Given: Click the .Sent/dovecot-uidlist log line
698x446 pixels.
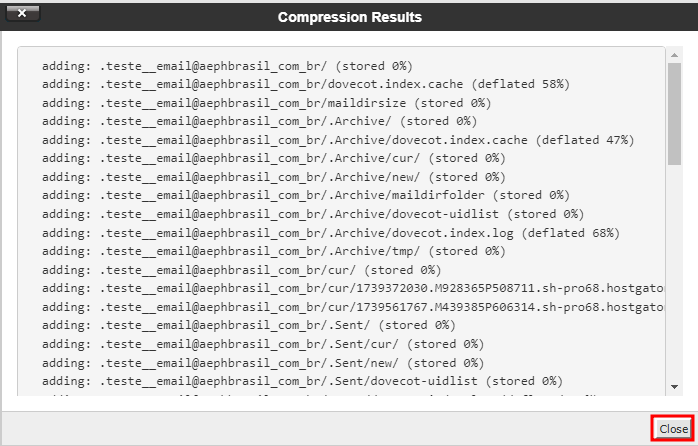Looking at the screenshot, I should click(x=302, y=381).
